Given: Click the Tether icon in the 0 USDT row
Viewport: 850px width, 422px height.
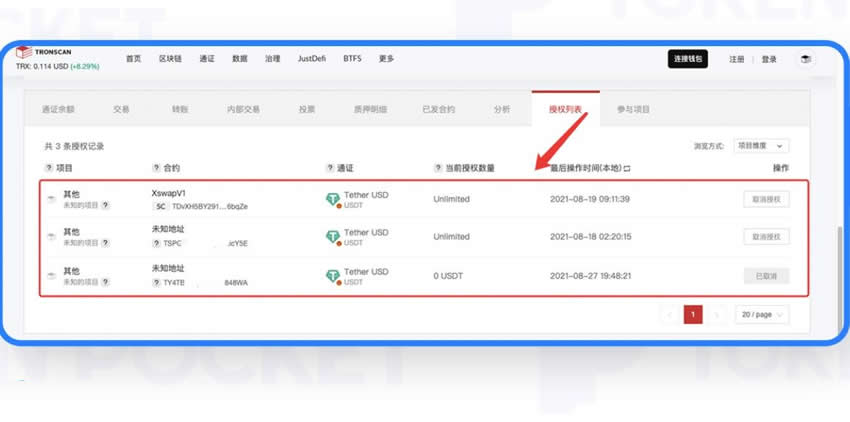Looking at the screenshot, I should pyautogui.click(x=333, y=276).
